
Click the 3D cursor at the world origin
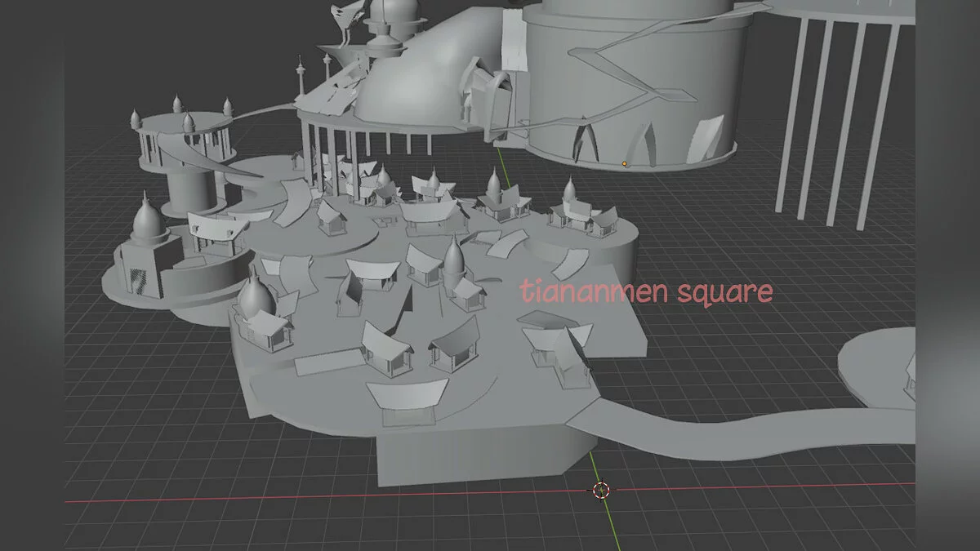pos(601,490)
